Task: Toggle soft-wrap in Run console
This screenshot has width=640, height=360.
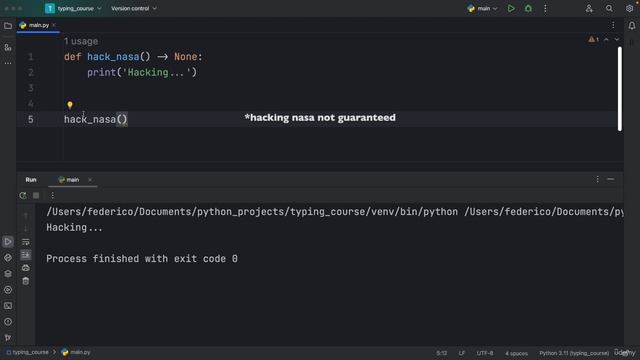Action: click(x=26, y=242)
